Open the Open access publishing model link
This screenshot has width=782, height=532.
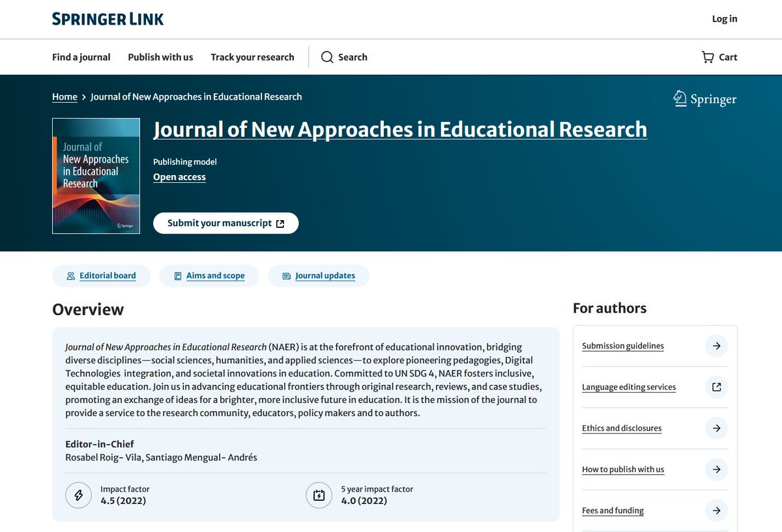point(179,176)
